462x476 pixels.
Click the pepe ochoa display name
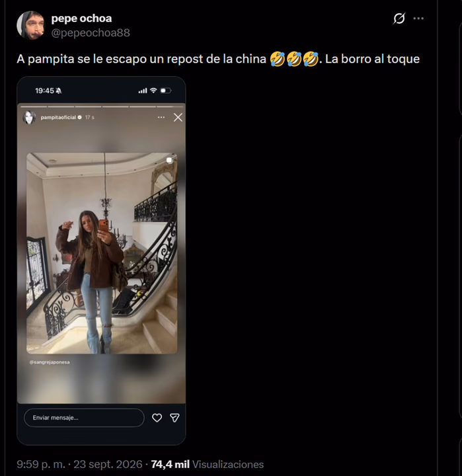[81, 19]
